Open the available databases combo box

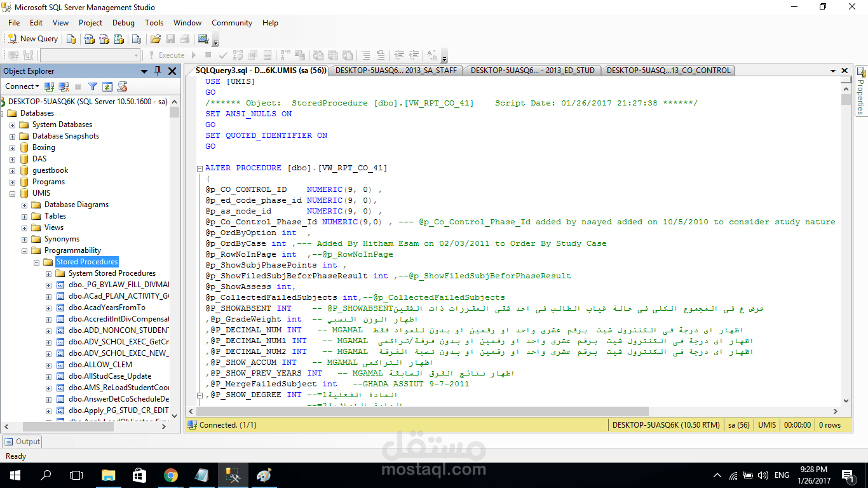click(x=90, y=55)
